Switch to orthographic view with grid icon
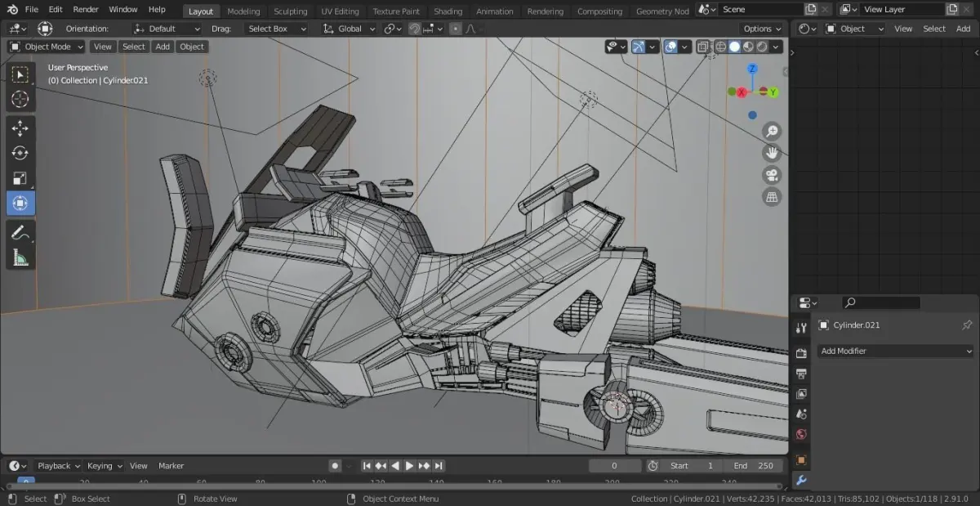980x506 pixels. tap(772, 197)
